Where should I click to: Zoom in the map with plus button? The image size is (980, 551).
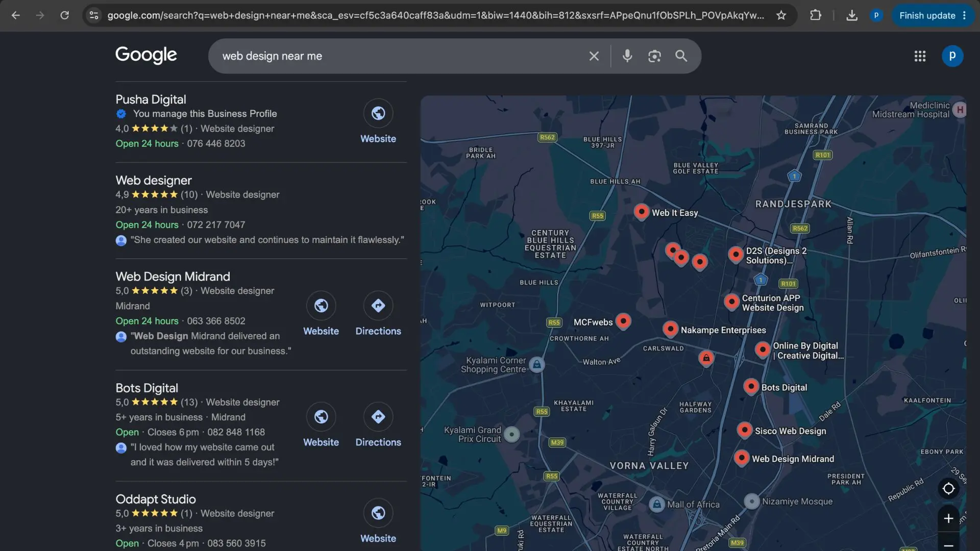[x=948, y=518]
